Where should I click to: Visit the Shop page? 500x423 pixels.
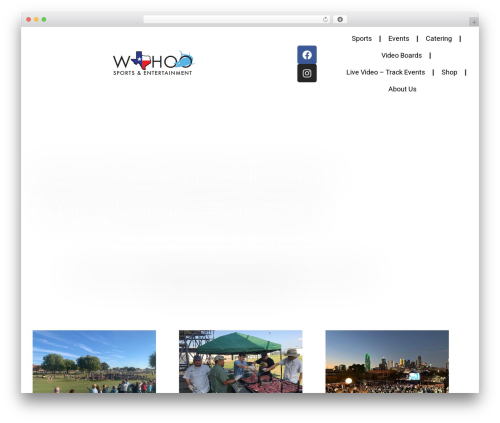tap(449, 72)
